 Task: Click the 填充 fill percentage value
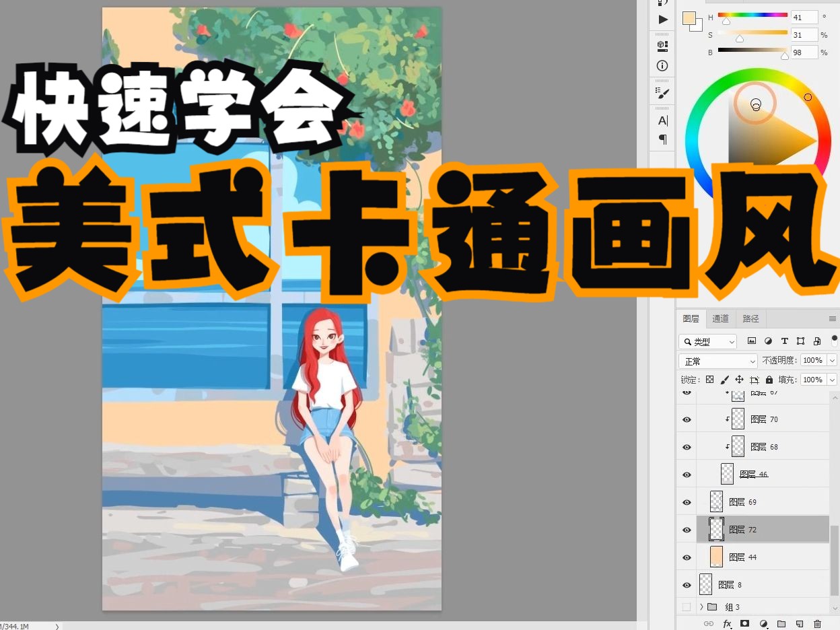tap(814, 379)
